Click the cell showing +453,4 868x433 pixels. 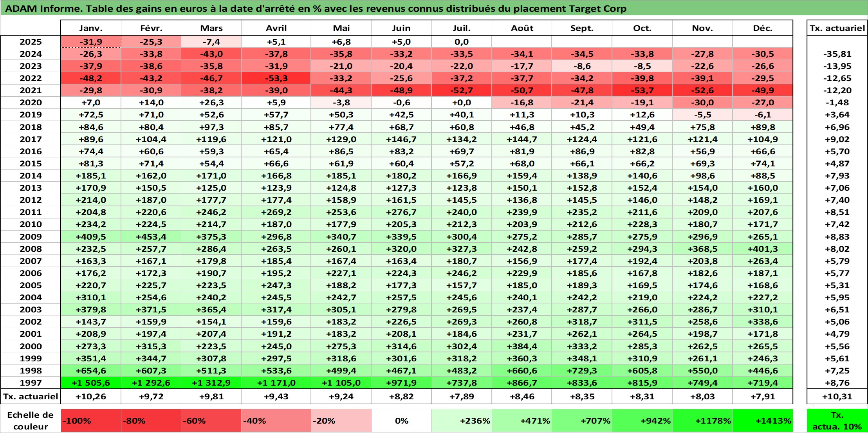pos(151,236)
